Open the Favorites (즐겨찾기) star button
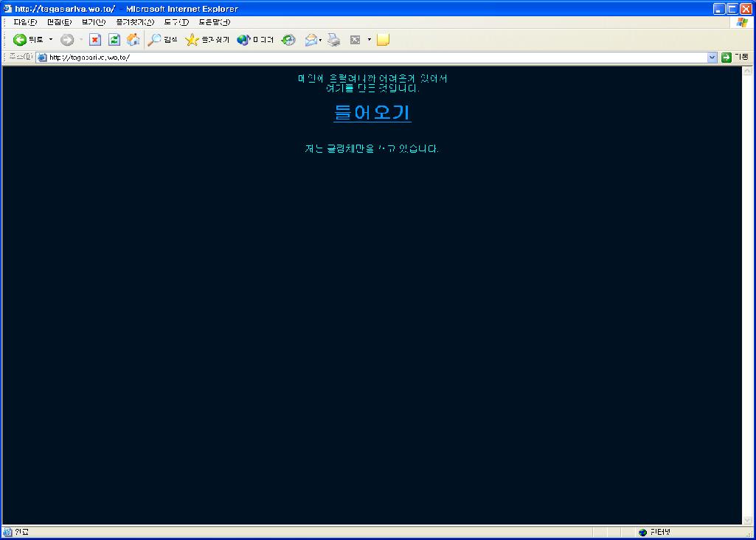 point(207,40)
